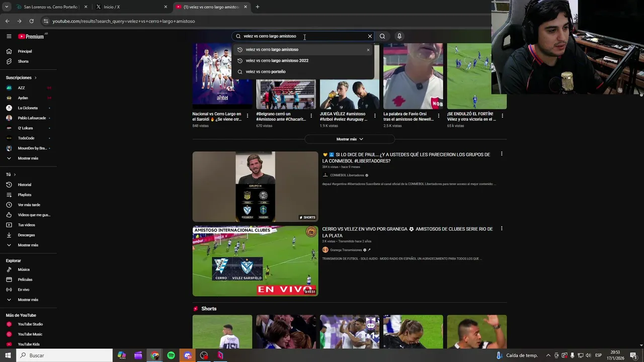This screenshot has width=644, height=362.
Task: Start voice search with the microphone
Action: coord(399,36)
